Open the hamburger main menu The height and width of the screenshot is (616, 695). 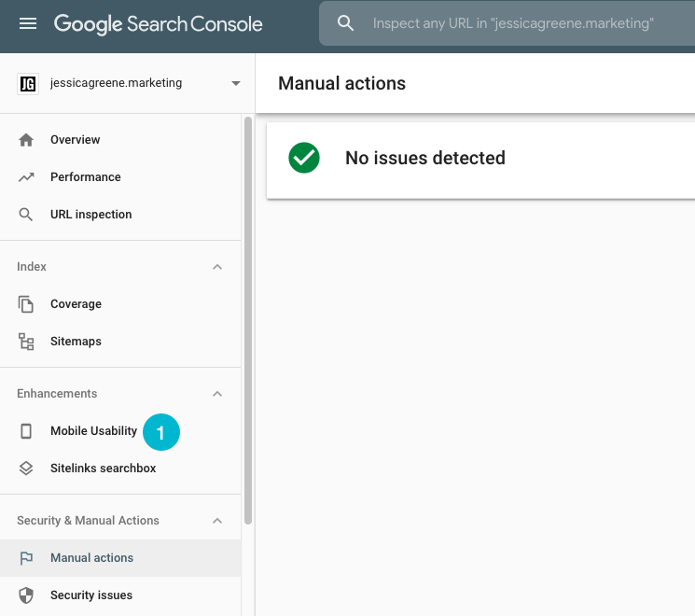tap(28, 23)
